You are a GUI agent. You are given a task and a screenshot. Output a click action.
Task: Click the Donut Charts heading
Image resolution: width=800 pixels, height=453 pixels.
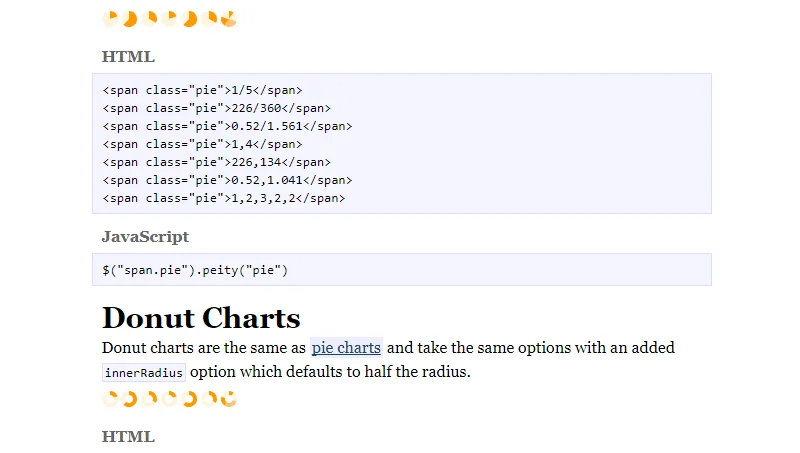(x=201, y=318)
